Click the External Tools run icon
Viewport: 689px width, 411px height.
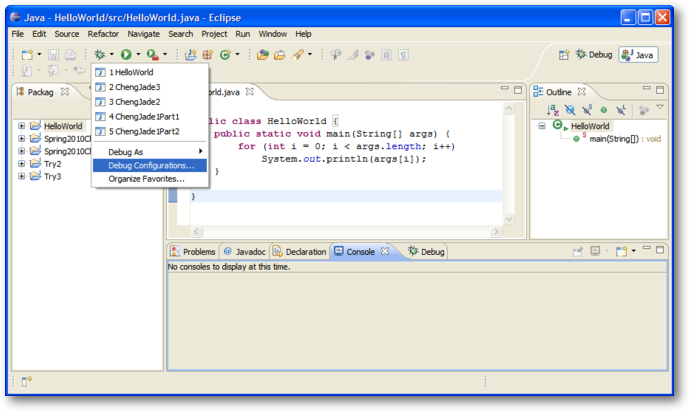(x=152, y=55)
